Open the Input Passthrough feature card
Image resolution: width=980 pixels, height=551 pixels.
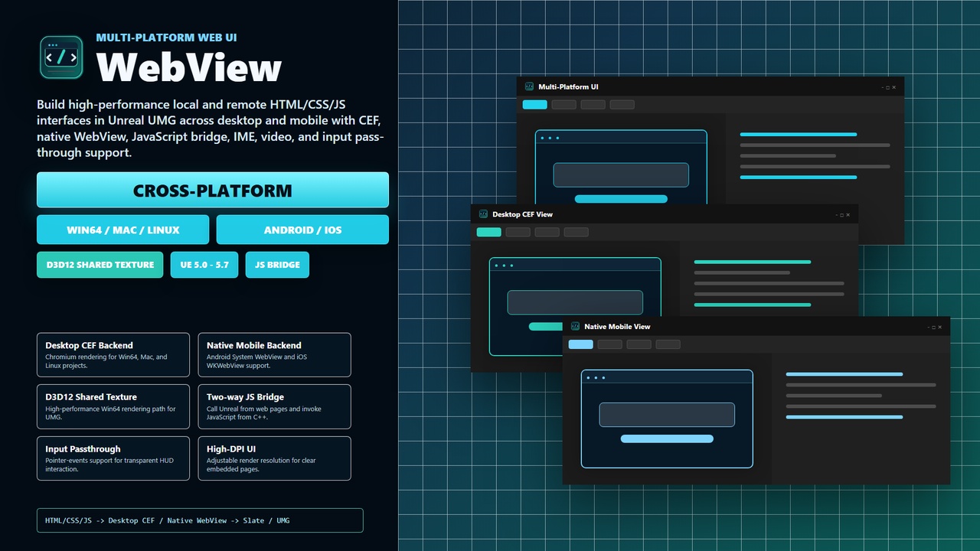coord(113,458)
